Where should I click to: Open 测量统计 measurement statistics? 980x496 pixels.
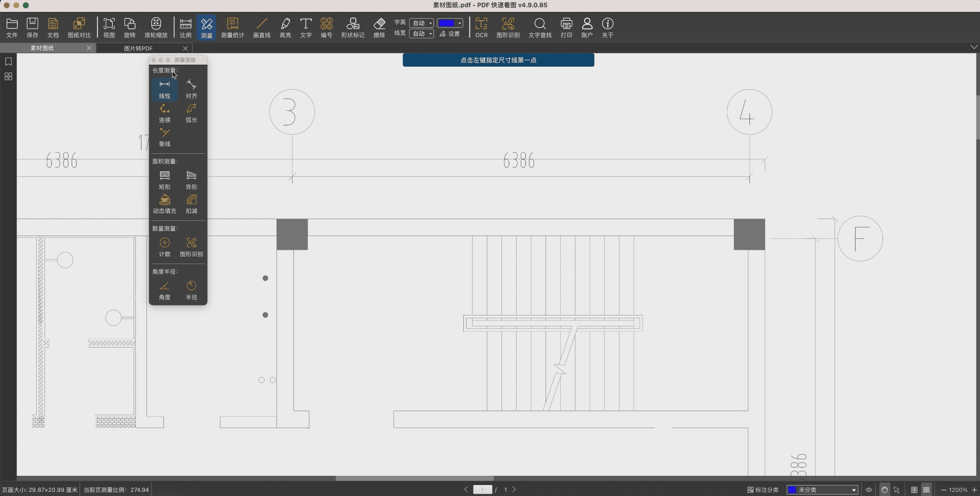[232, 28]
